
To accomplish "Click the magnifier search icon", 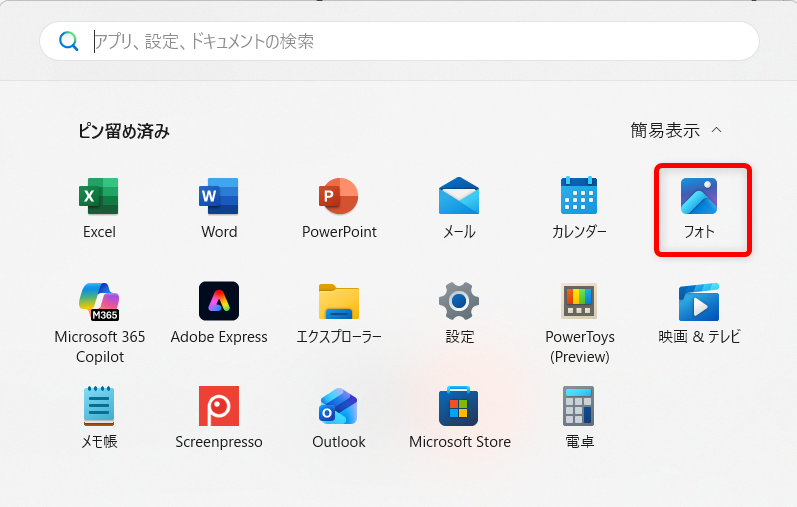I will click(x=69, y=41).
